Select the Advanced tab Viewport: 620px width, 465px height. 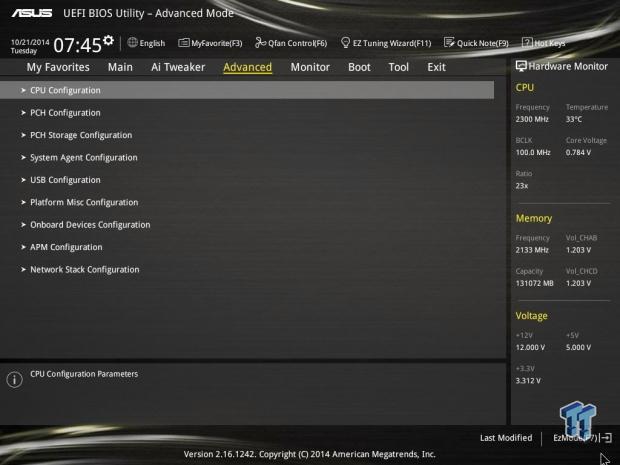coord(248,67)
